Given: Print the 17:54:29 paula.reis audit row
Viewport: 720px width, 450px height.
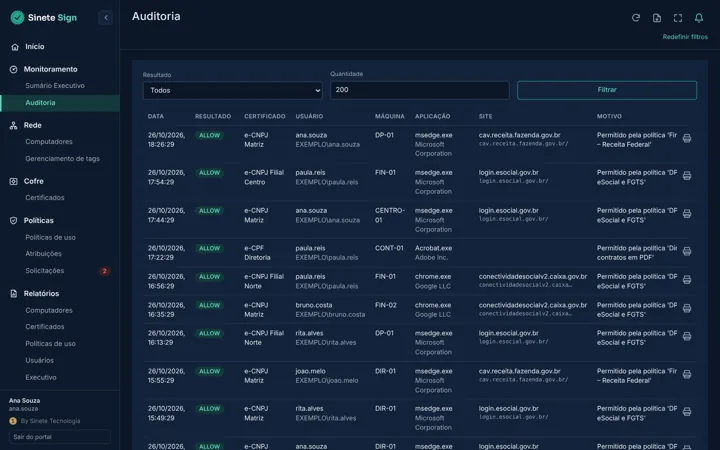Looking at the screenshot, I should pyautogui.click(x=687, y=176).
